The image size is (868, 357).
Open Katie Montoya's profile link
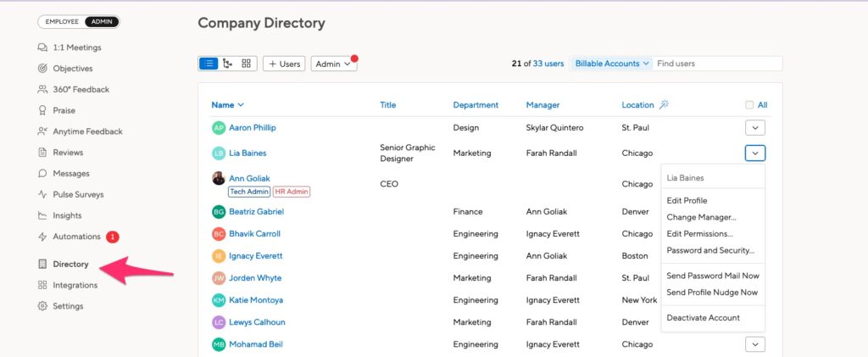click(256, 300)
